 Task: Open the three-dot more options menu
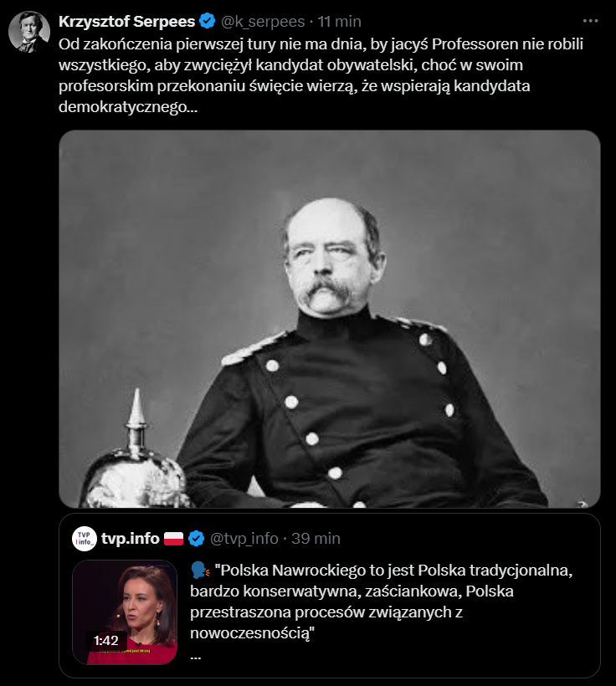click(x=590, y=21)
